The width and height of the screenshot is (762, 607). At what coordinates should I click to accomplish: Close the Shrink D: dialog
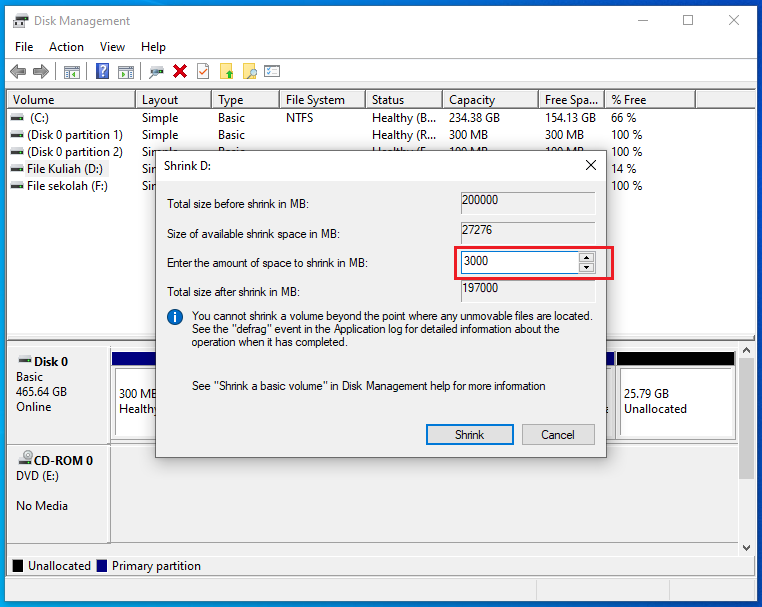(590, 165)
